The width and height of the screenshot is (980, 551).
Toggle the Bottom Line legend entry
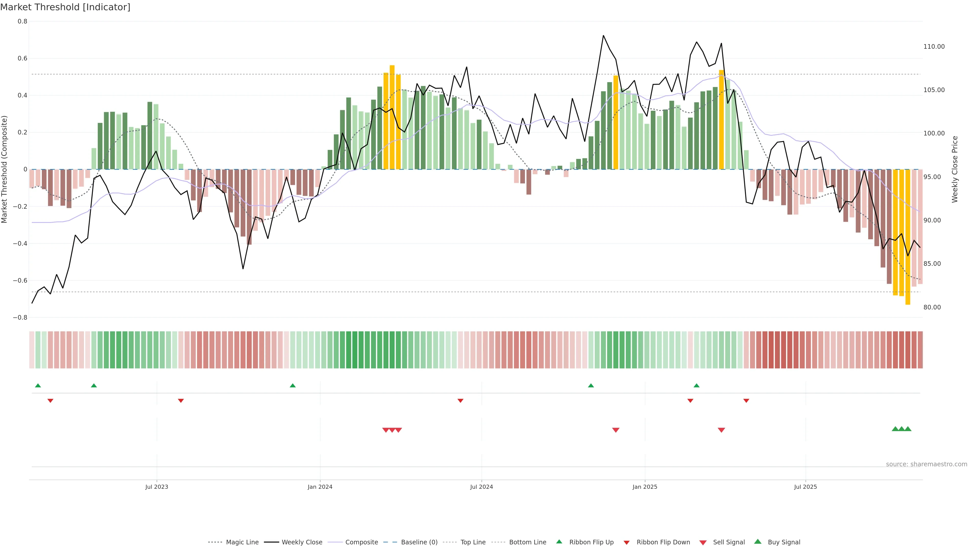[527, 542]
